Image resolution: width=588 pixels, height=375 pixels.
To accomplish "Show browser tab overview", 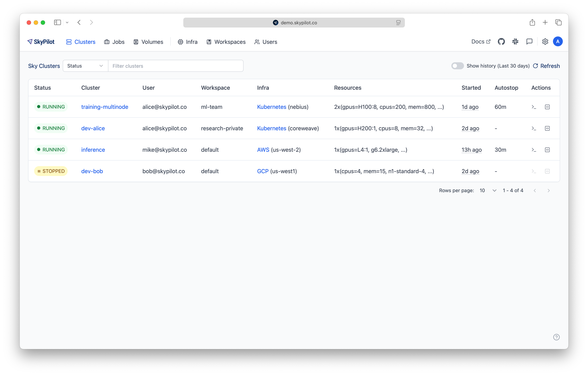I will click(558, 23).
